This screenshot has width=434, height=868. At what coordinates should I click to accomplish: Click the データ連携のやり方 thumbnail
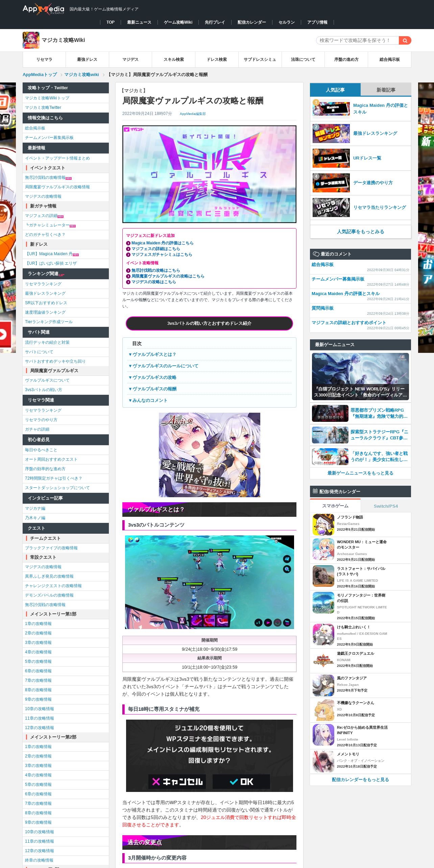click(x=331, y=183)
